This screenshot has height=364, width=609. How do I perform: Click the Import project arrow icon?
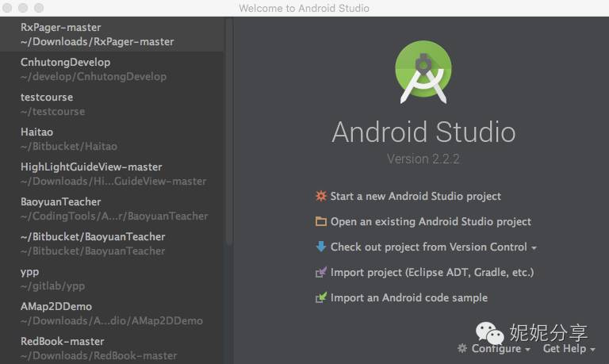[x=321, y=272]
